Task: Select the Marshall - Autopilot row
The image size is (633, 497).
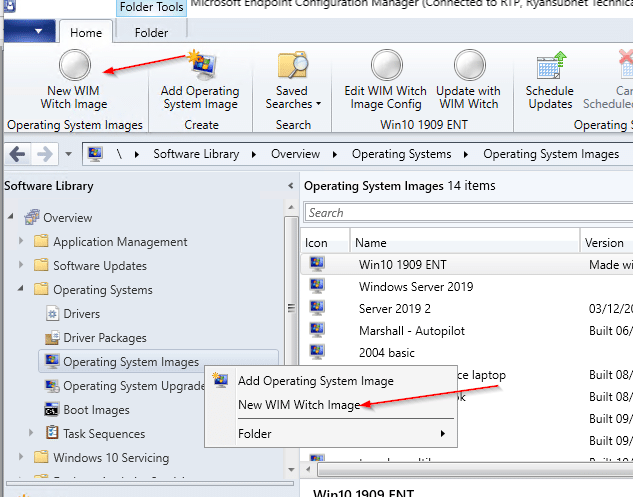Action: [x=467, y=331]
